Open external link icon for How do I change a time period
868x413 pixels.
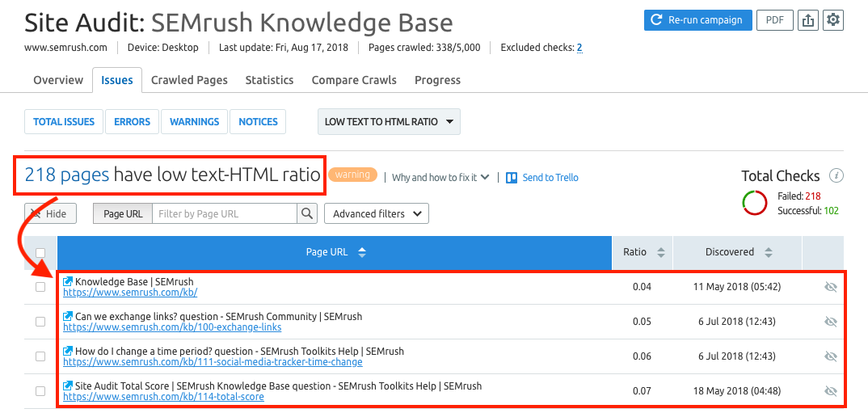tap(68, 351)
